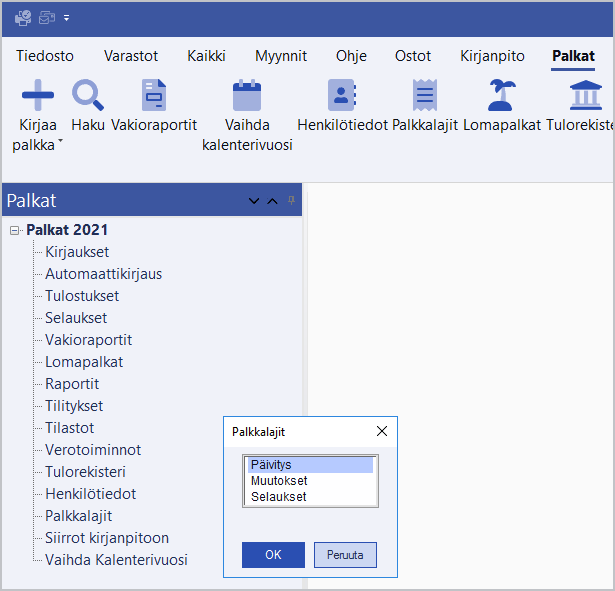This screenshot has height=591, width=615.
Task: Click the Palkat panel down chevron
Action: [254, 201]
